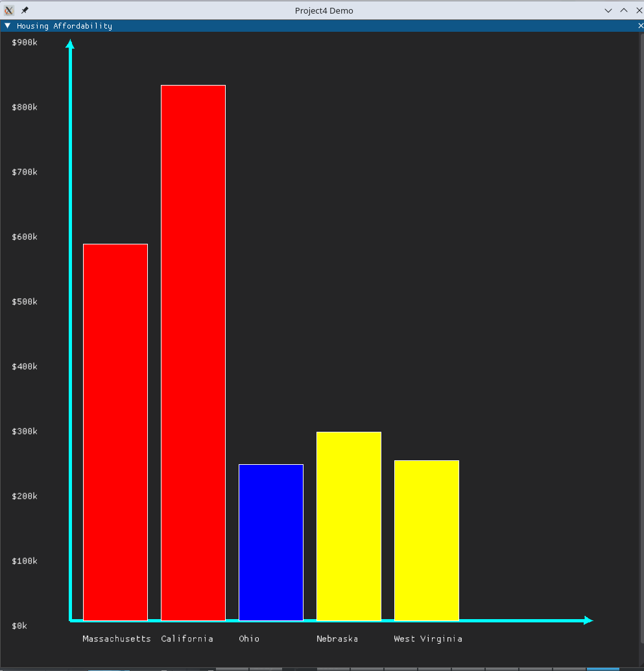Collapse the Housing Affordability panel triangle
Viewport: 644px width, 671px height.
click(x=8, y=26)
